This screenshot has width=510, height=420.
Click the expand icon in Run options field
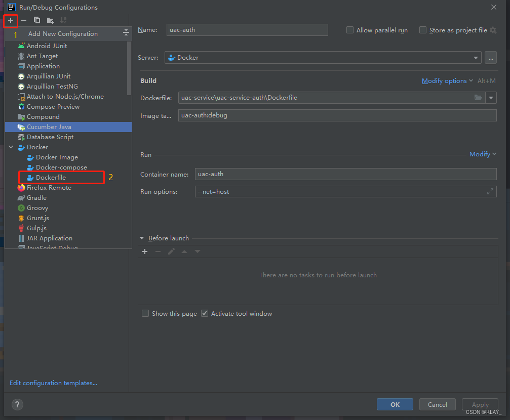pos(490,192)
